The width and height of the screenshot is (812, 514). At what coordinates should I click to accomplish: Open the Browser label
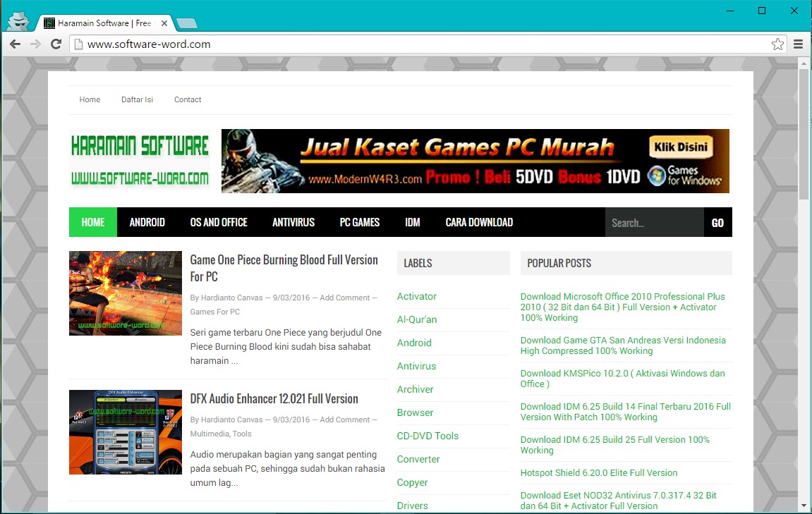(416, 413)
